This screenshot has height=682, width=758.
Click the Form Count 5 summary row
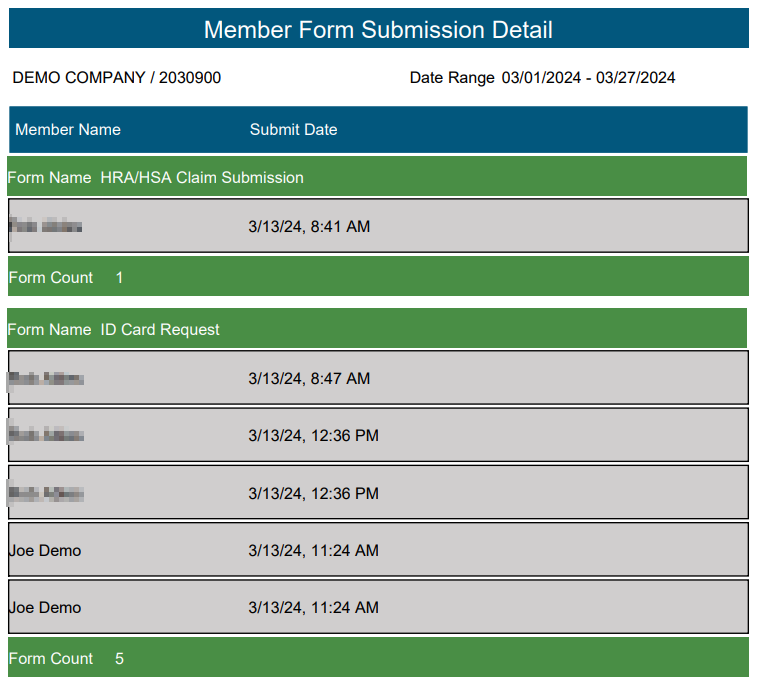[378, 657]
